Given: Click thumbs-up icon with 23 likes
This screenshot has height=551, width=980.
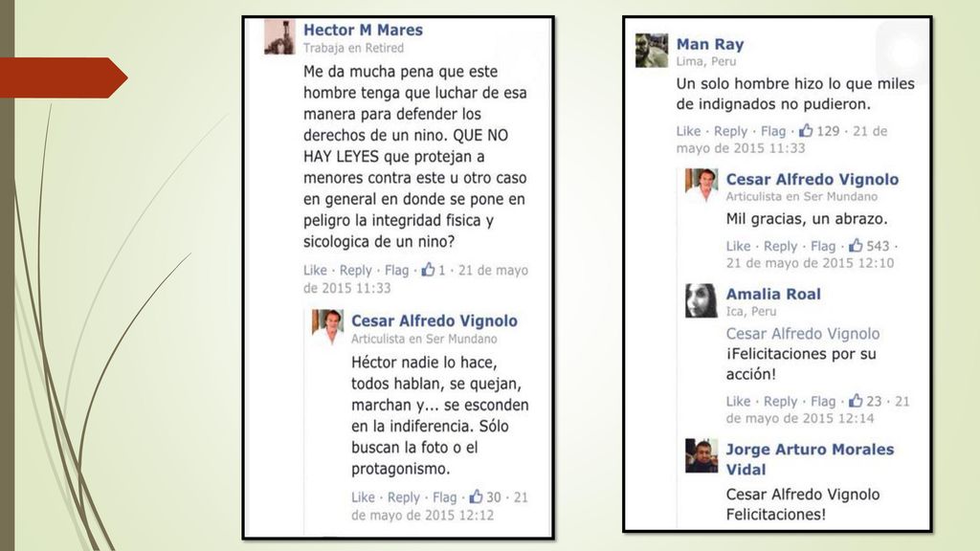Looking at the screenshot, I should click(856, 401).
